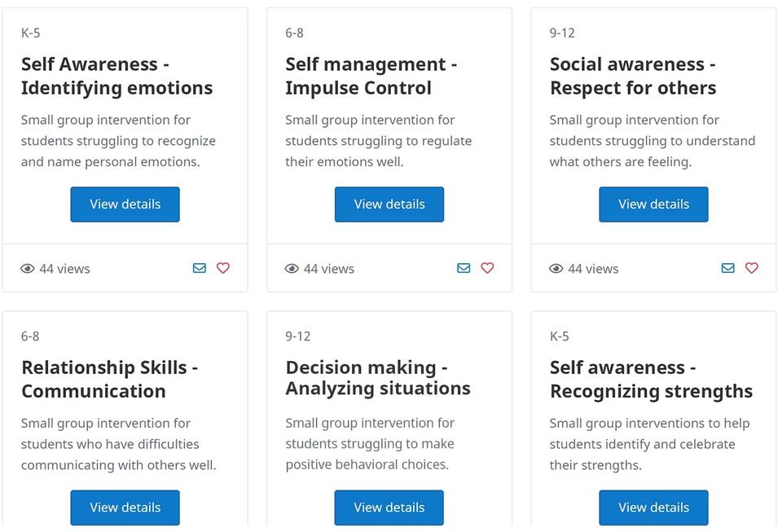Viewport: 778px width, 532px height.
Task: Click the Relationship Skills - Communication heading
Action: click(x=109, y=379)
